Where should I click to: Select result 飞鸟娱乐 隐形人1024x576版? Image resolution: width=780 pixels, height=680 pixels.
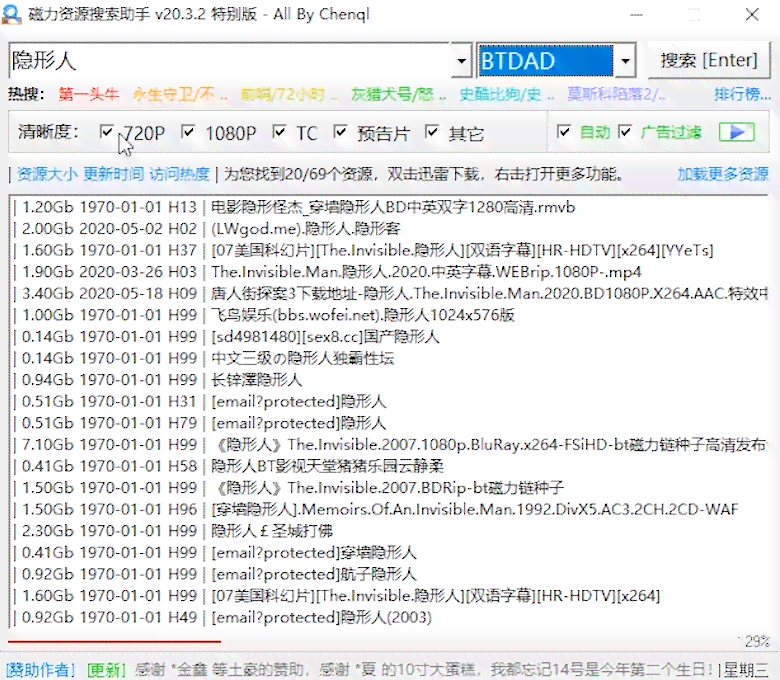pyautogui.click(x=389, y=315)
